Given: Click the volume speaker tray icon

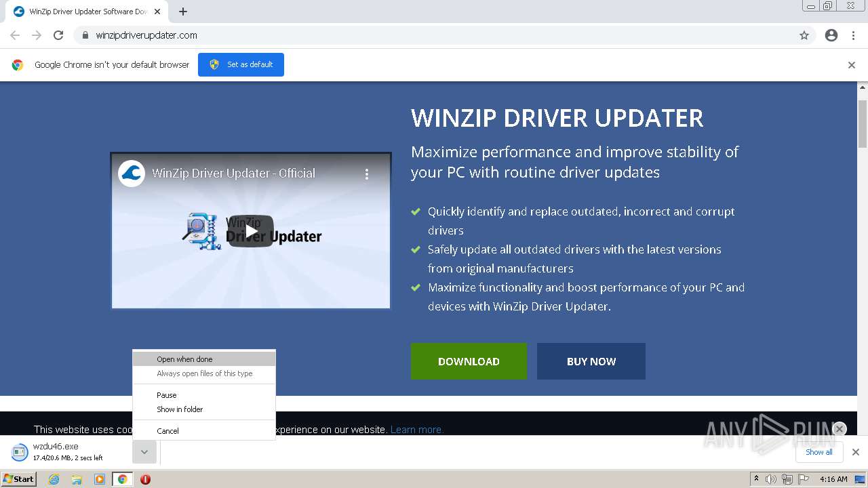Looking at the screenshot, I should tap(771, 479).
